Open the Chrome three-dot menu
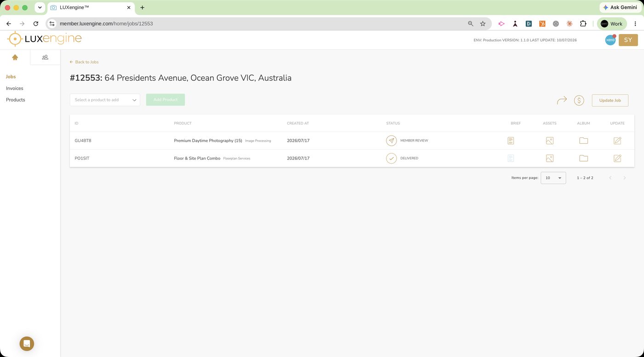The image size is (644, 357). [635, 23]
